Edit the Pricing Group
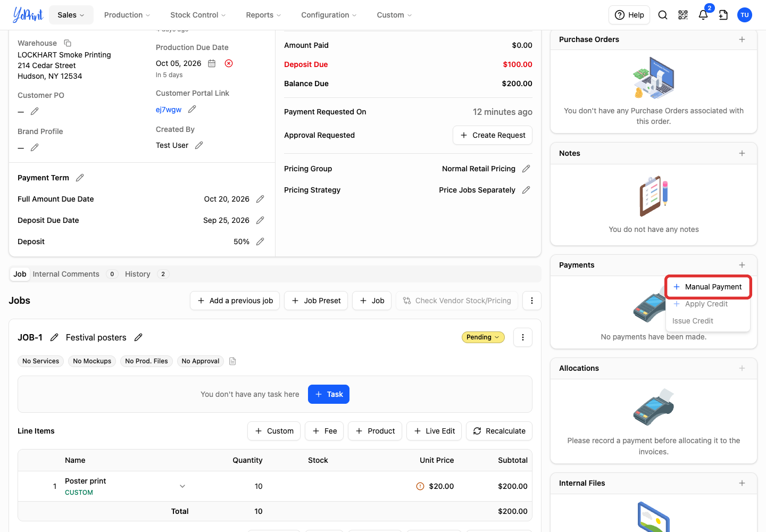The image size is (766, 532). click(526, 169)
